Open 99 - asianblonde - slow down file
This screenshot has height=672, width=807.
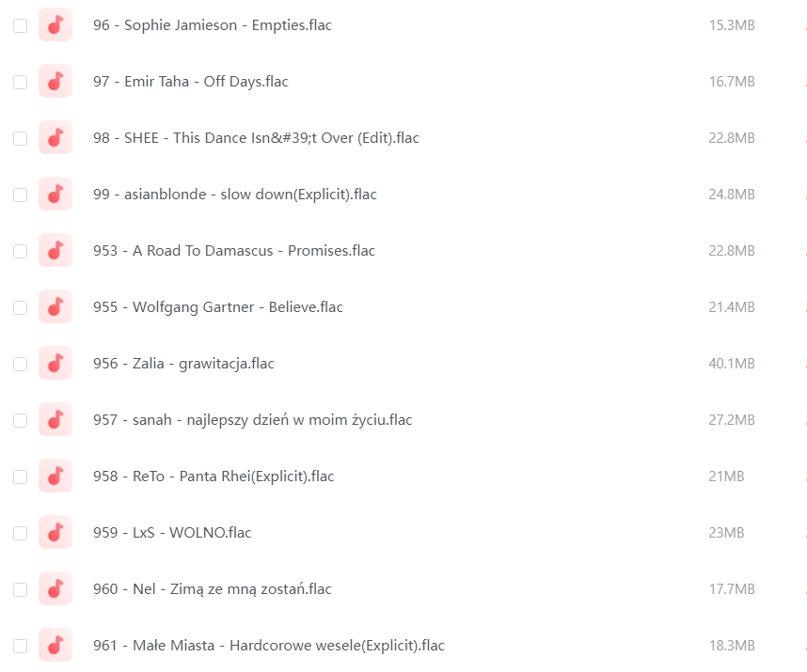pyautogui.click(x=235, y=194)
